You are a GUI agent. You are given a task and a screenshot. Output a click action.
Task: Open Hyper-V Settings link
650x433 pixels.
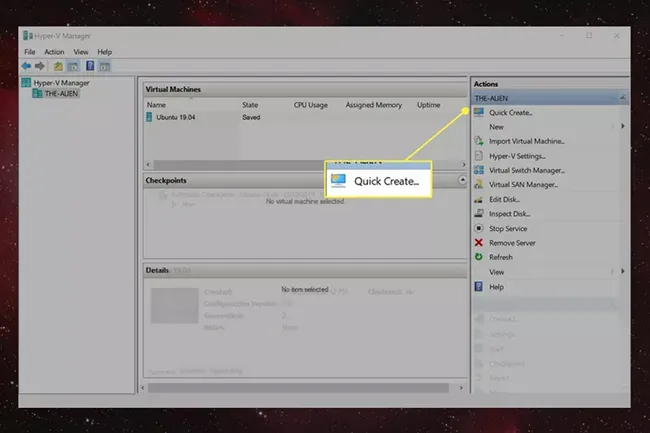[517, 156]
